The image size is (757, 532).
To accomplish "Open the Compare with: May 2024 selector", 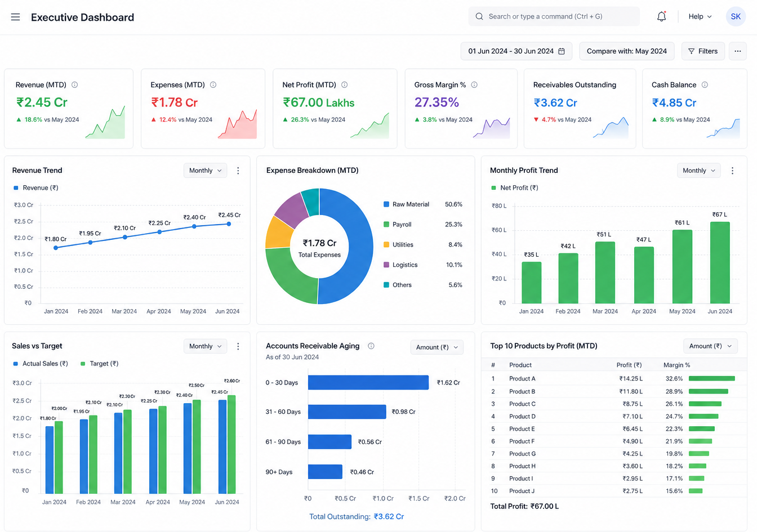I will tap(627, 51).
